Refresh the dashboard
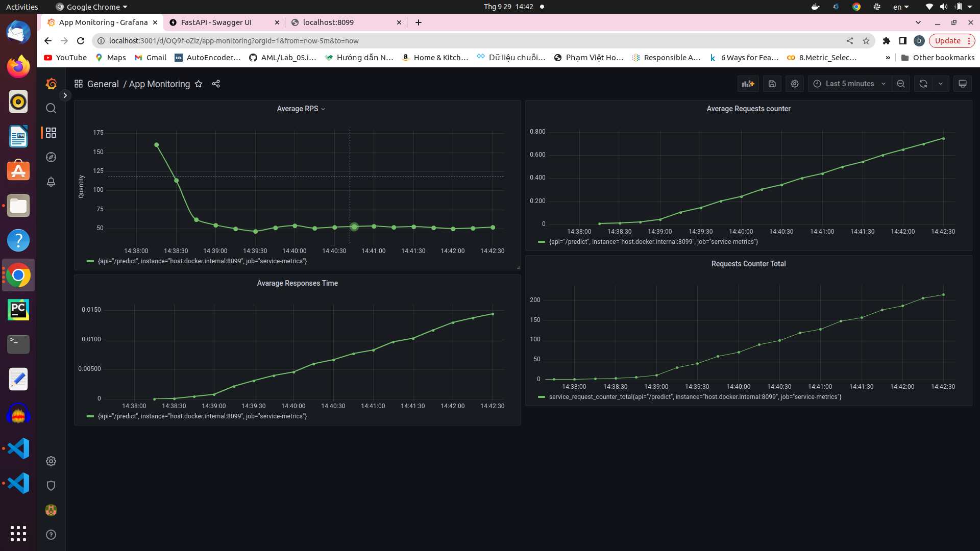The height and width of the screenshot is (551, 980). (x=923, y=84)
